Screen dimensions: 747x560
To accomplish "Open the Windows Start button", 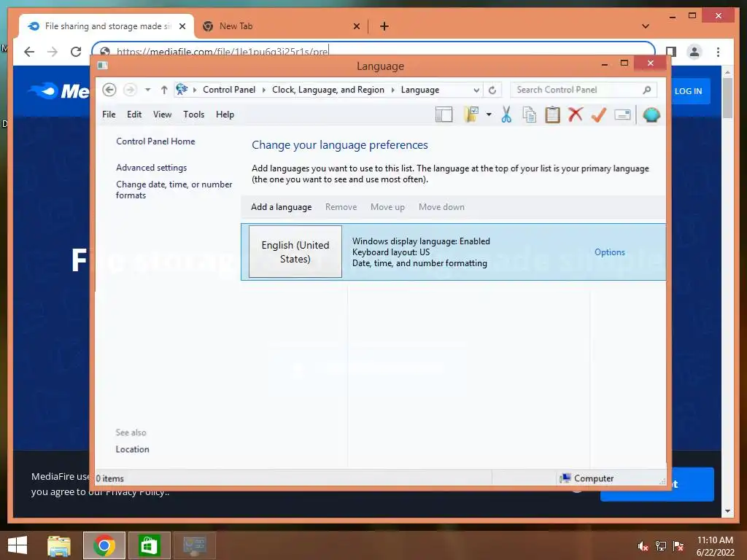I will [18, 545].
